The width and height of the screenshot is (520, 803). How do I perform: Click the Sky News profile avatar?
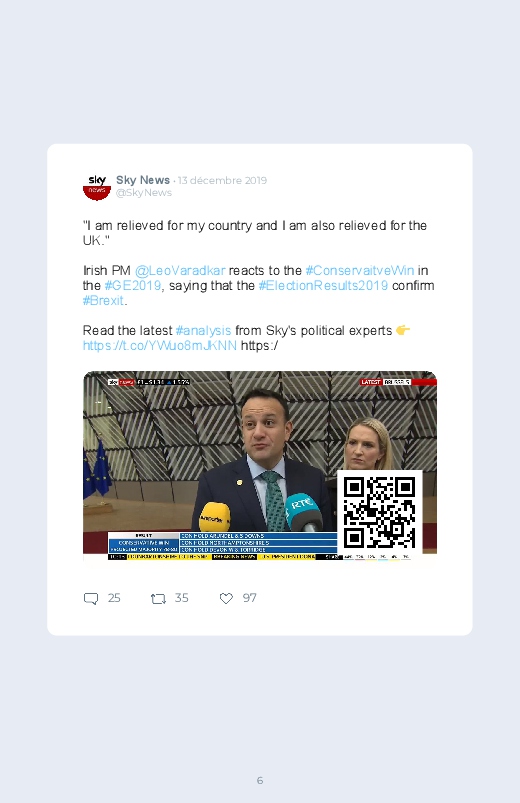coord(97,187)
